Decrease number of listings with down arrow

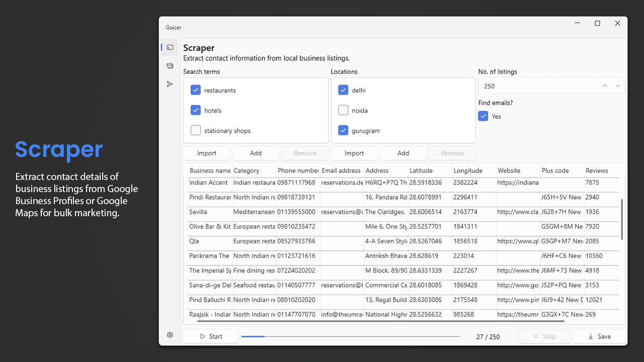point(618,86)
